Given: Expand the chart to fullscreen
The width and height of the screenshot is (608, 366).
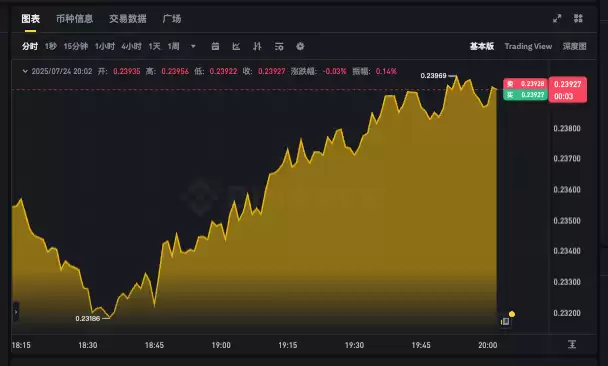Looking at the screenshot, I should click(x=557, y=18).
